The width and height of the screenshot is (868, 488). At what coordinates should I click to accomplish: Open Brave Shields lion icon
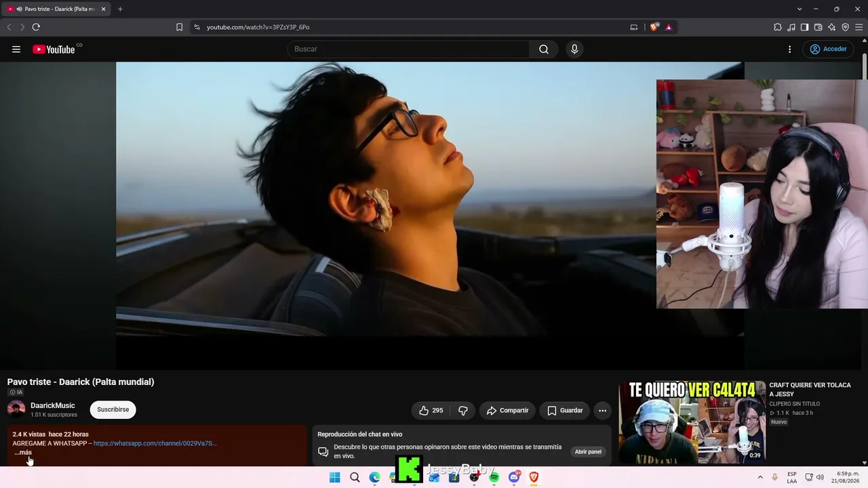pos(654,27)
